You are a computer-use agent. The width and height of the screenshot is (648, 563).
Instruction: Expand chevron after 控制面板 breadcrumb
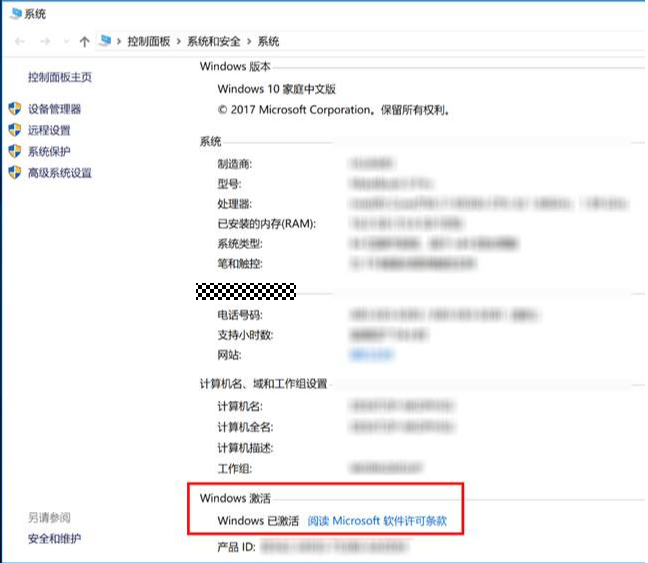click(x=179, y=42)
